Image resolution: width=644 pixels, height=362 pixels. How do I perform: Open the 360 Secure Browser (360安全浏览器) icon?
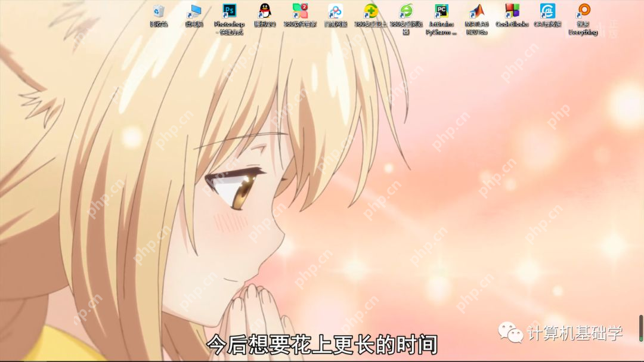[x=406, y=11]
